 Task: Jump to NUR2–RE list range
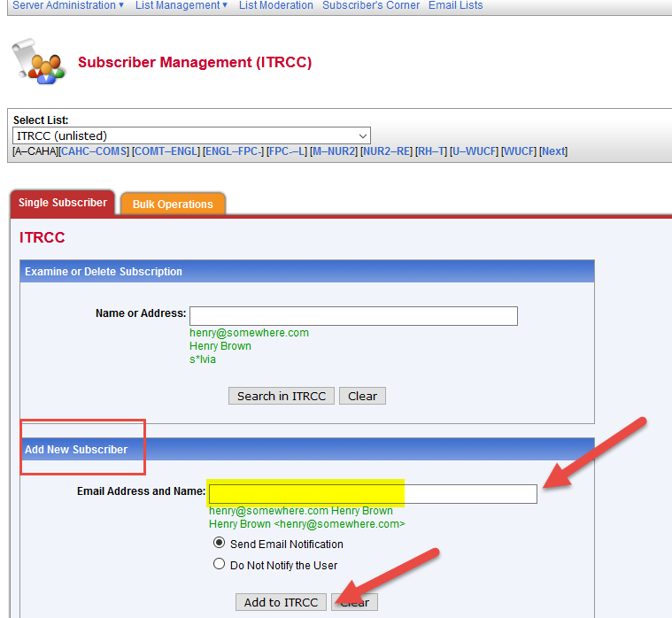click(x=386, y=151)
